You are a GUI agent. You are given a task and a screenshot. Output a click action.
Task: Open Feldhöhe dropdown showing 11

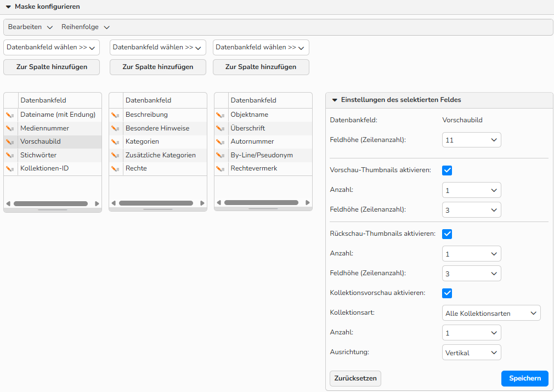pos(471,140)
